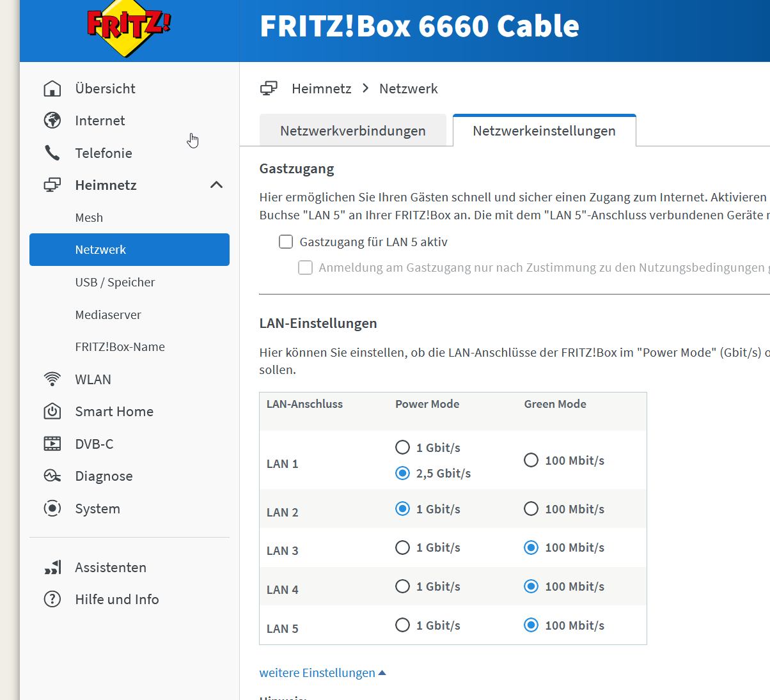Viewport: 770px width, 700px height.
Task: Switch to the Netzwerkverbindungen tab
Action: (x=353, y=130)
